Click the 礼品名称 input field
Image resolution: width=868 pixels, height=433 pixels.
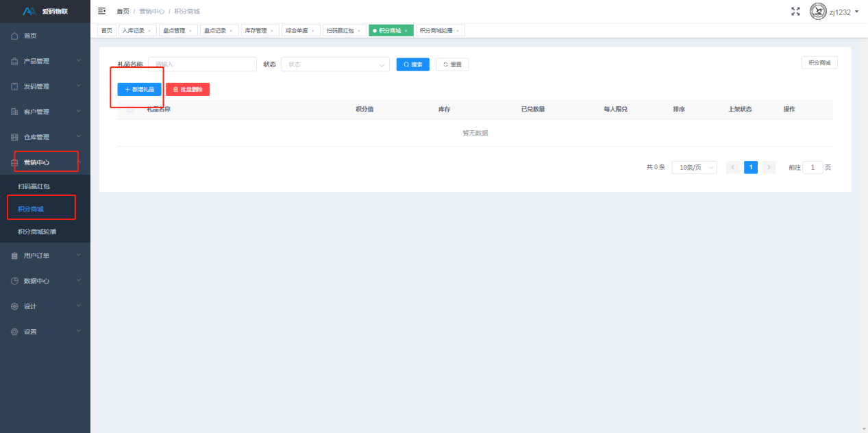pyautogui.click(x=202, y=64)
